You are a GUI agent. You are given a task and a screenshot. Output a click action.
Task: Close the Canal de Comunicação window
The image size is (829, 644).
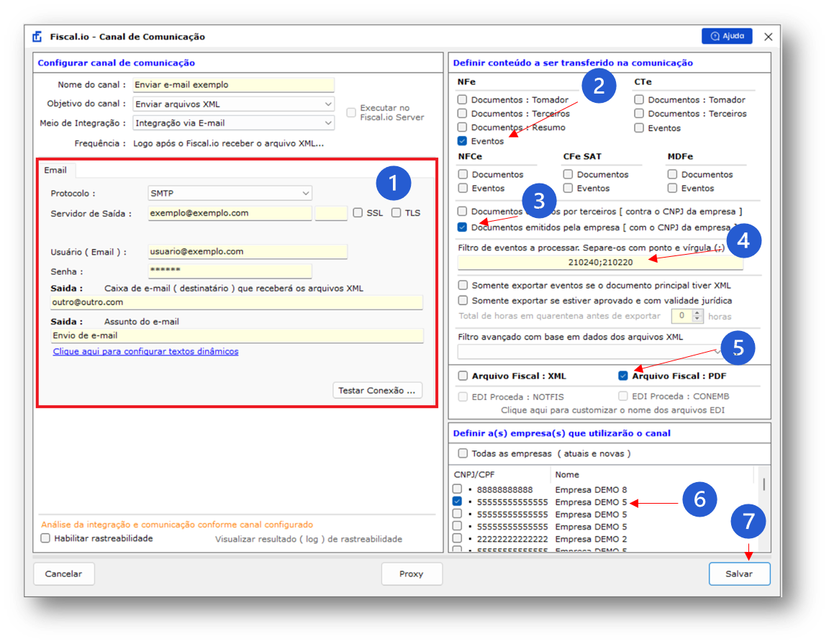click(769, 37)
